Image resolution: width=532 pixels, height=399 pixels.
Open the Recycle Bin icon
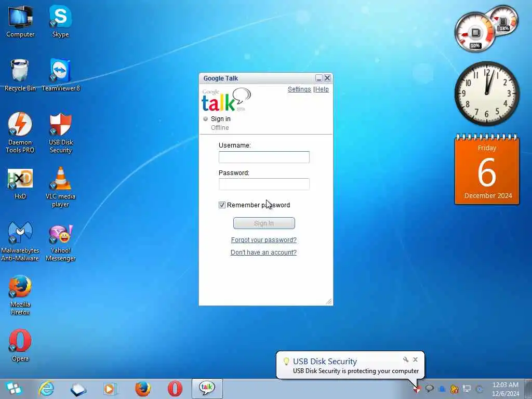click(20, 75)
